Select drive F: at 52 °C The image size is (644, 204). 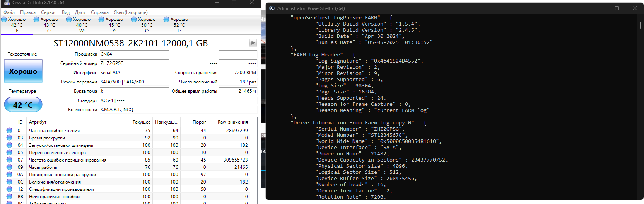(179, 25)
